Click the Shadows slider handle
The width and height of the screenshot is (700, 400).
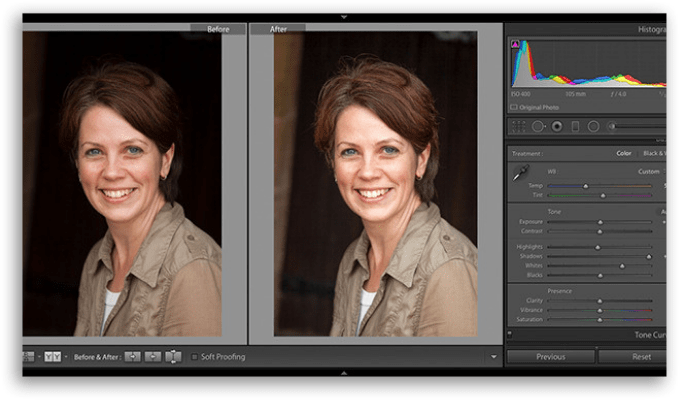tap(649, 256)
